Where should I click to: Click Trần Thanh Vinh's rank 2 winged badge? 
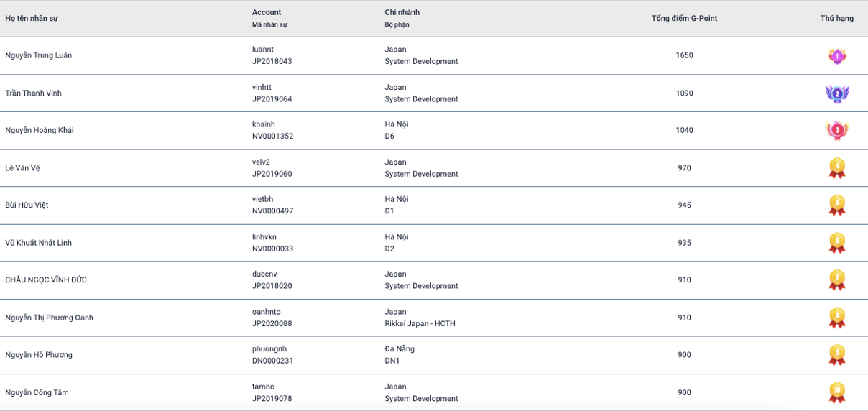pos(837,93)
